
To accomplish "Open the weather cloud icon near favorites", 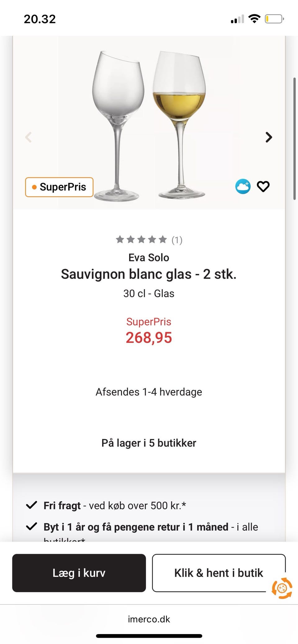I will [243, 187].
